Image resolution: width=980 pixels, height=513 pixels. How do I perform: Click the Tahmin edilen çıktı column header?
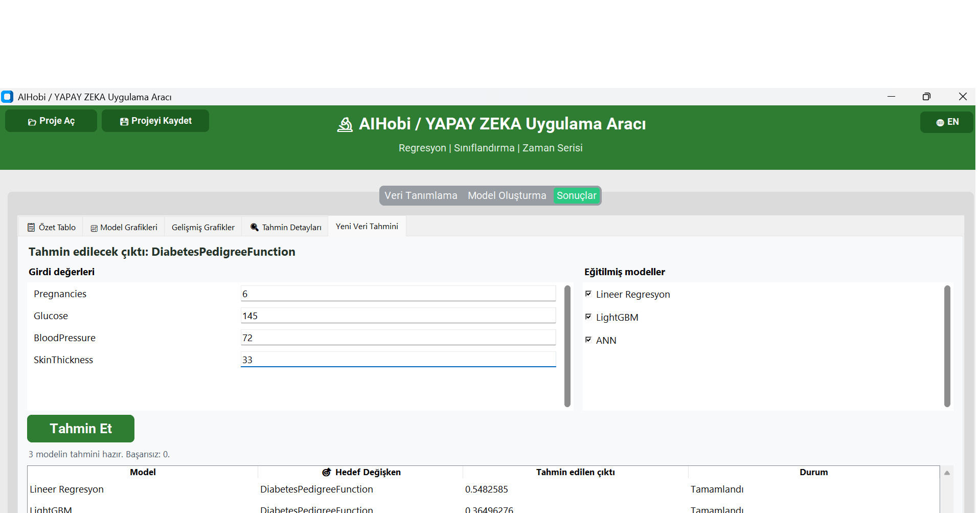[575, 472]
